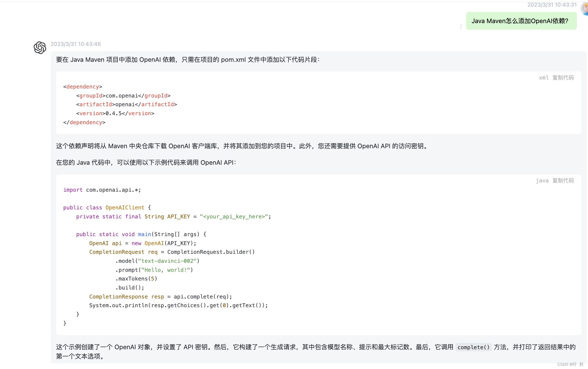
Task: Click the .prompt("Hello, world!") line
Action: click(x=154, y=270)
